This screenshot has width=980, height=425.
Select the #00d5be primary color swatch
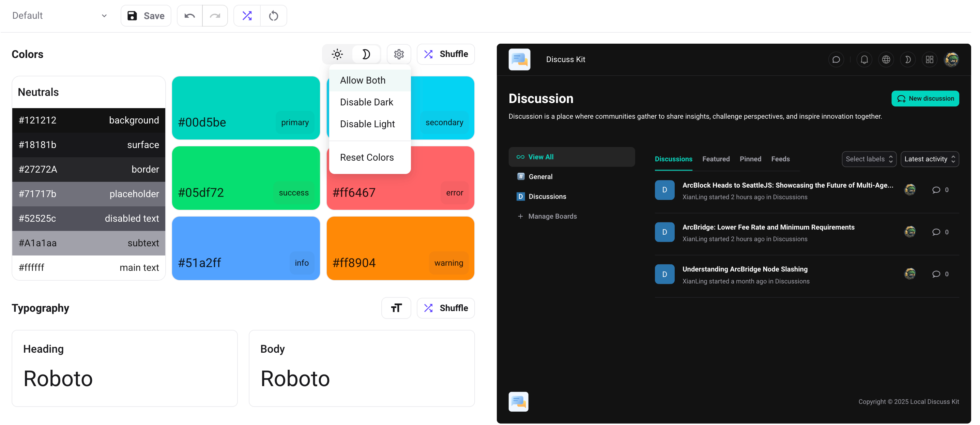click(x=246, y=108)
